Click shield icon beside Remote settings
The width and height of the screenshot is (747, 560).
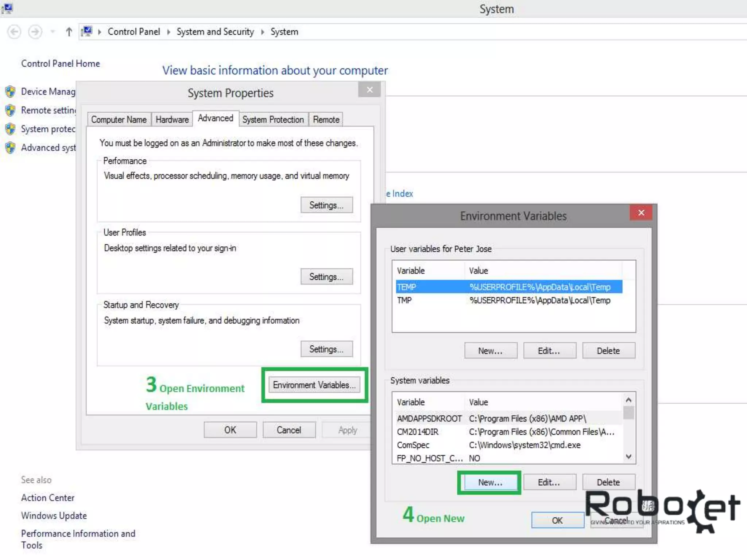coord(10,110)
